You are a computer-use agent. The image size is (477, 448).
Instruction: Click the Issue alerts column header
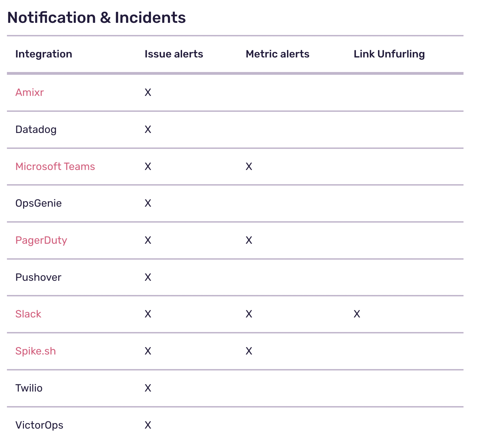(174, 54)
